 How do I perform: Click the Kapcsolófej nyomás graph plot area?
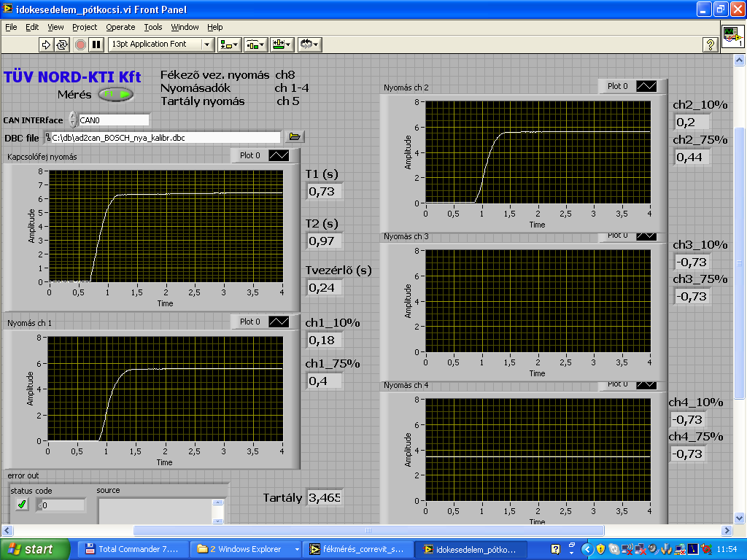(166, 226)
